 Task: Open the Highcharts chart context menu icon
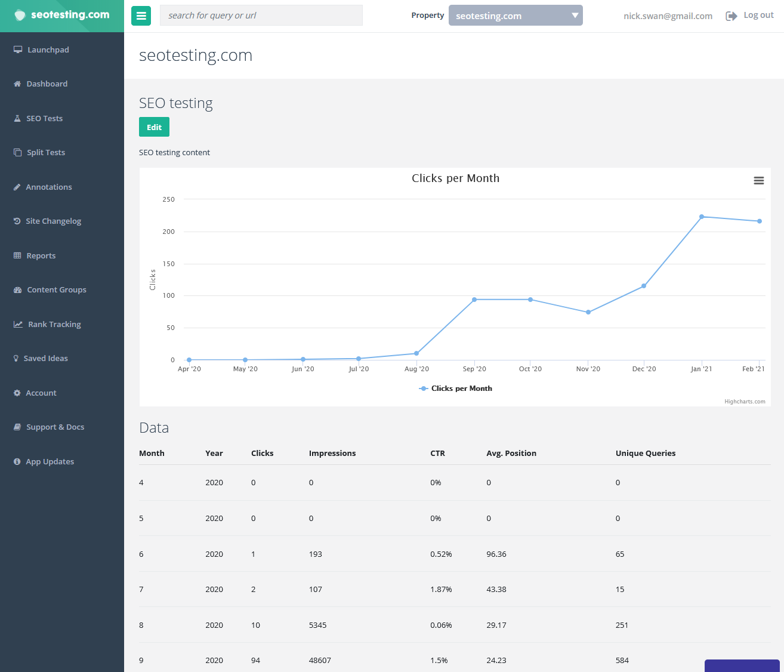(x=759, y=180)
